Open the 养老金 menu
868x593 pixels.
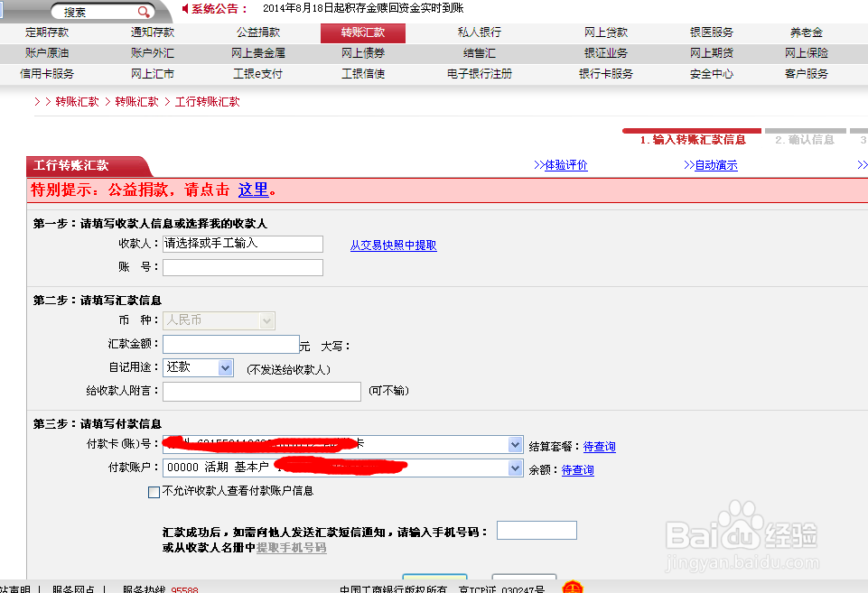pos(806,32)
